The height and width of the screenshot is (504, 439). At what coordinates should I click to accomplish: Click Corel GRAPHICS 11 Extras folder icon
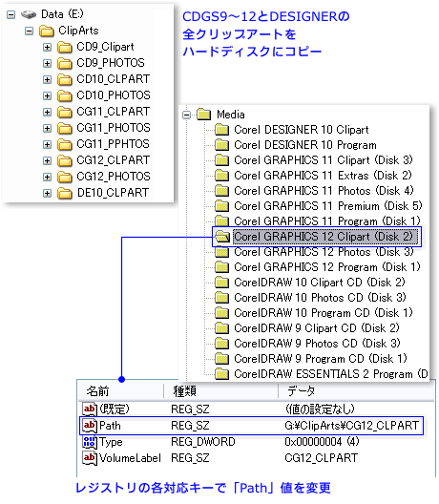click(221, 176)
